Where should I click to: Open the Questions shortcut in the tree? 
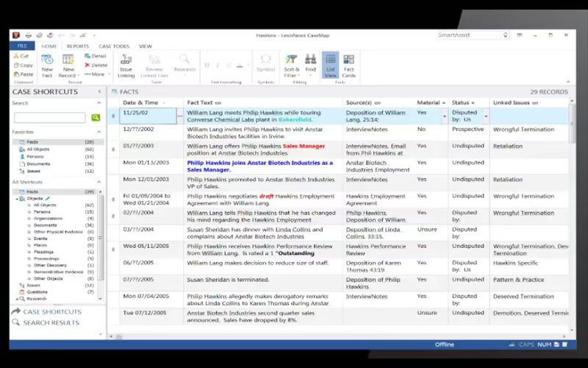point(37,291)
